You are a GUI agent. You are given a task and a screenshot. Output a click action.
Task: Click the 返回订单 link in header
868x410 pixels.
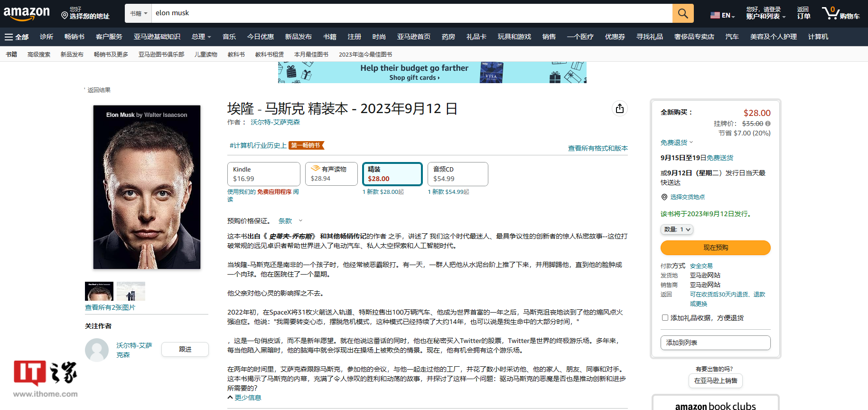[803, 13]
